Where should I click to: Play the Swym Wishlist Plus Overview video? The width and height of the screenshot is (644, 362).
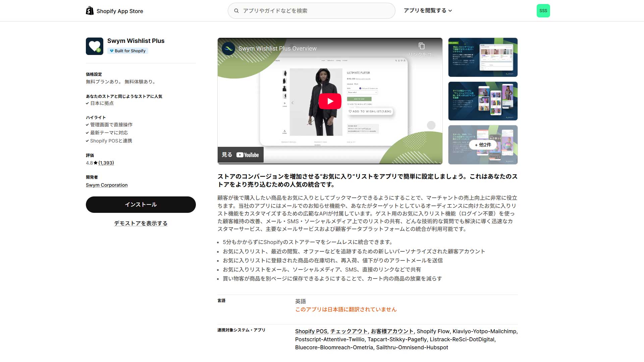330,101
